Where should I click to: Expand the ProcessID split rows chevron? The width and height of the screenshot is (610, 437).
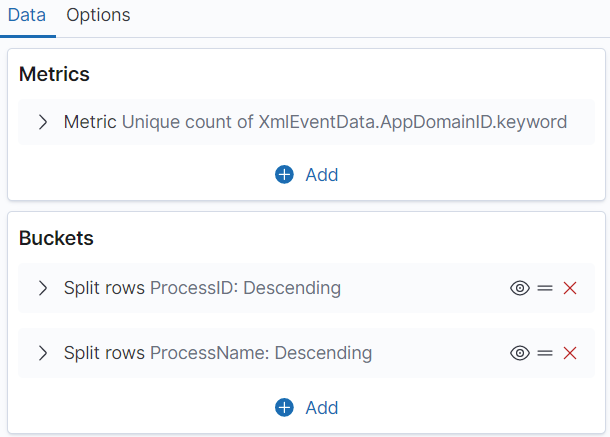coord(43,288)
